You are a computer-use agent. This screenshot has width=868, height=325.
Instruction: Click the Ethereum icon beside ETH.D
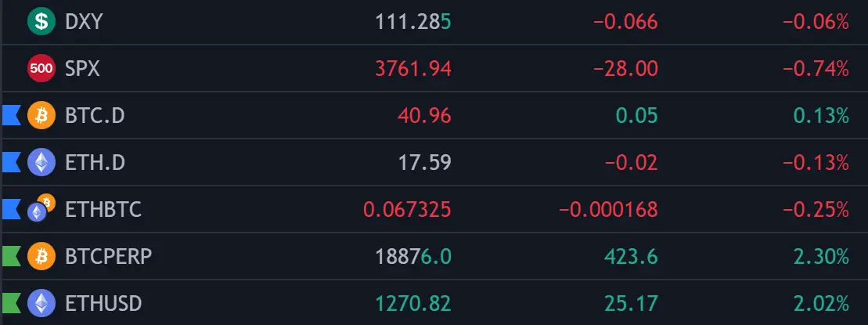tap(41, 163)
